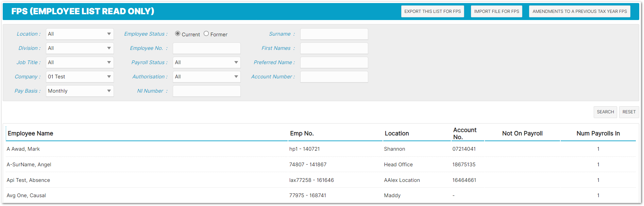
Task: Click Import File for FPS button
Action: (496, 11)
